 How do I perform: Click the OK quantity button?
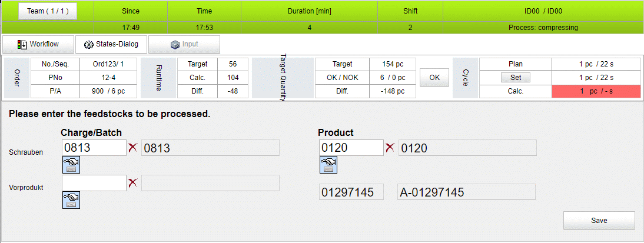[434, 77]
